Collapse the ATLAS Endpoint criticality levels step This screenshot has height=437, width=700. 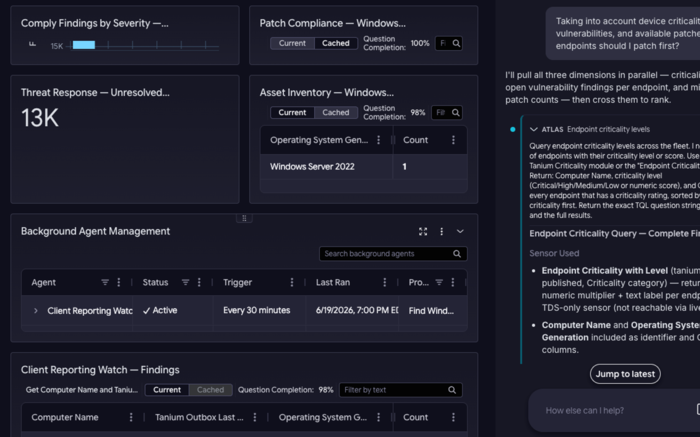coord(533,129)
